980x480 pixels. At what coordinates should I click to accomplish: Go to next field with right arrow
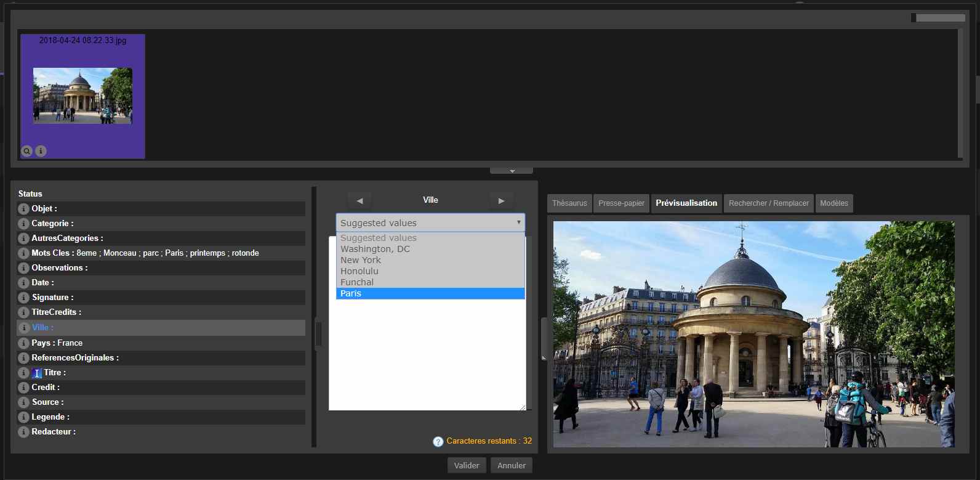[x=501, y=200]
